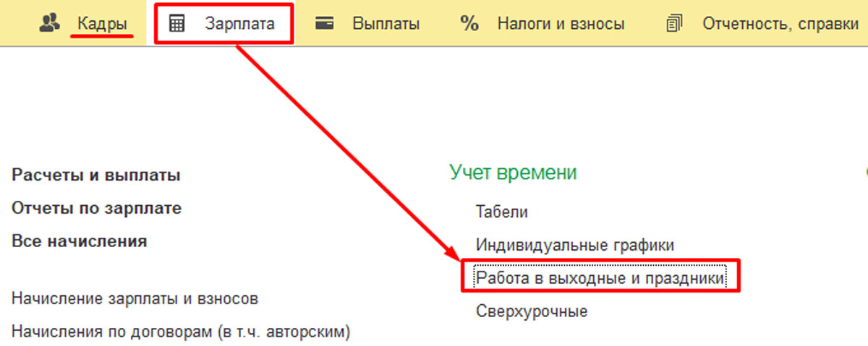Open the Табели link

501,212
